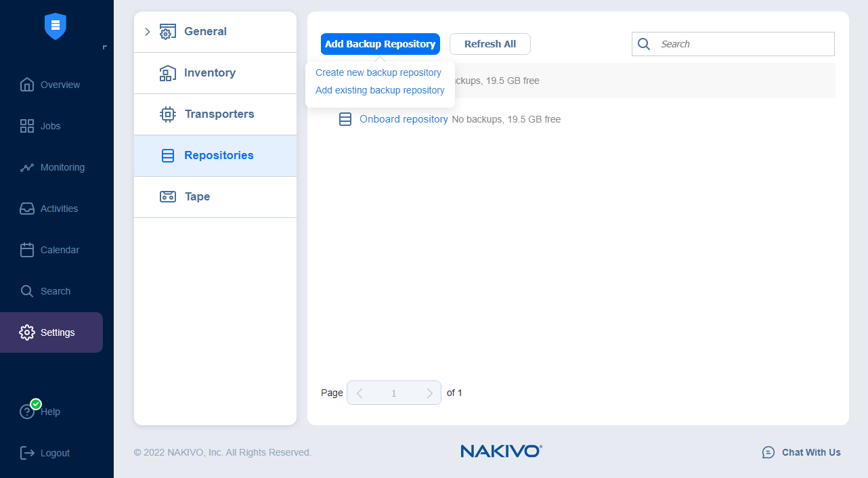Image resolution: width=868 pixels, height=478 pixels.
Task: Open the Help icon with green checkmark
Action: pyautogui.click(x=28, y=412)
